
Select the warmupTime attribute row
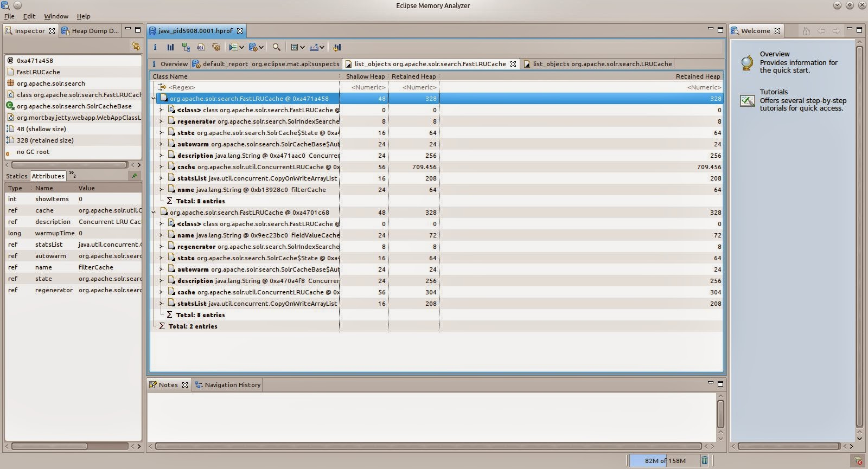[73, 233]
